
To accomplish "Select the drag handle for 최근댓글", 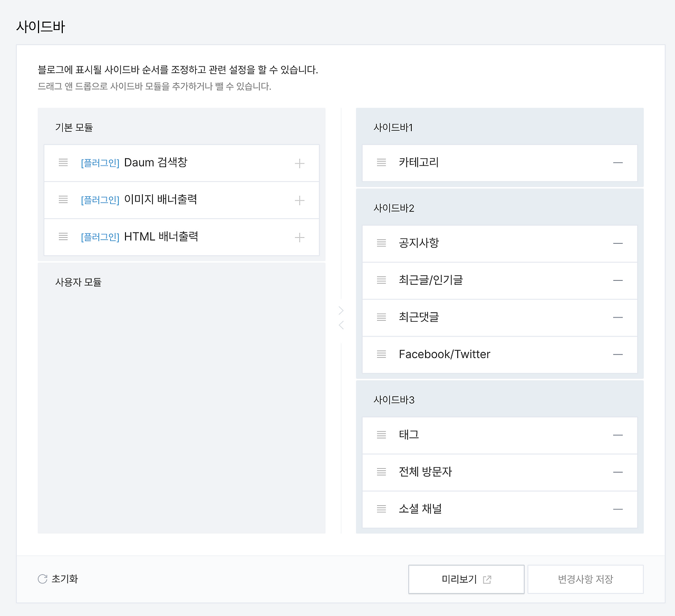I will pos(381,317).
